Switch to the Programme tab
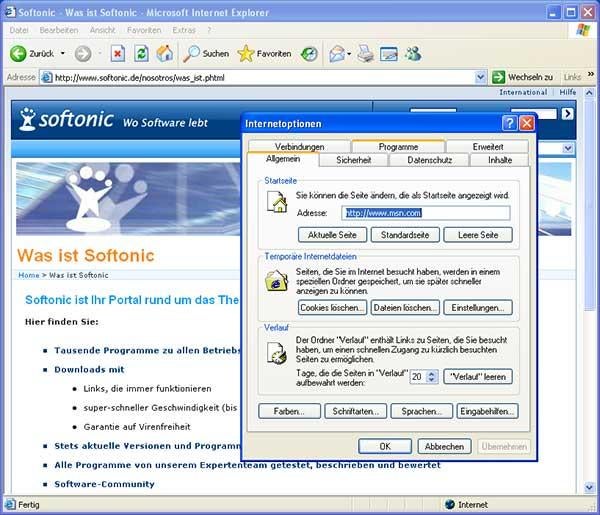 coord(398,147)
